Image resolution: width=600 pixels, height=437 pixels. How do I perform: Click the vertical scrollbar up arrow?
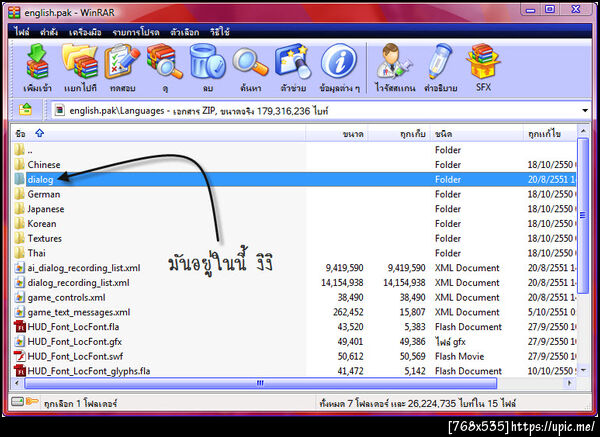[x=583, y=131]
